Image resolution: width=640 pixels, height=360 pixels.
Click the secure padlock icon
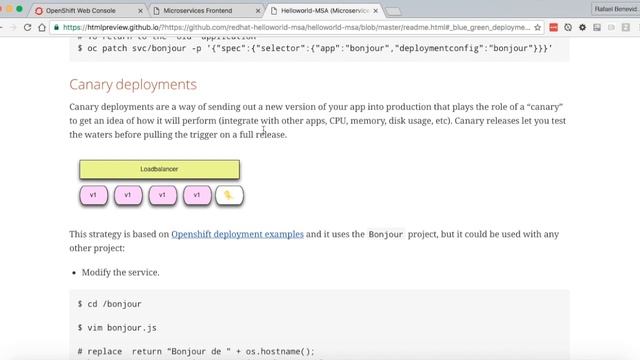click(56, 27)
